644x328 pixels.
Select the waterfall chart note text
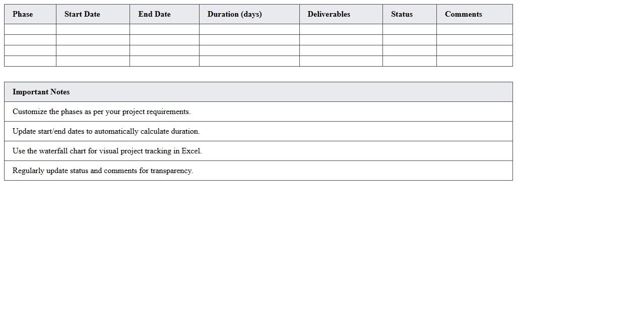[107, 151]
